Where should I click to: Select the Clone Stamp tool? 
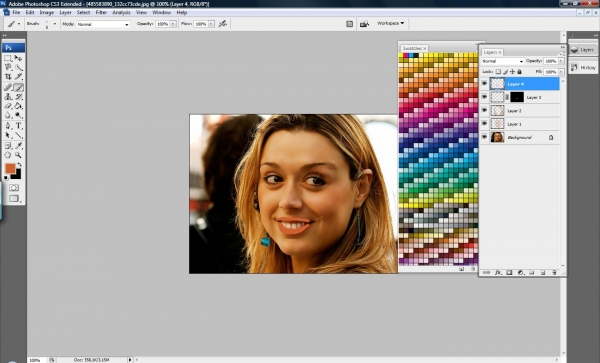pos(8,97)
